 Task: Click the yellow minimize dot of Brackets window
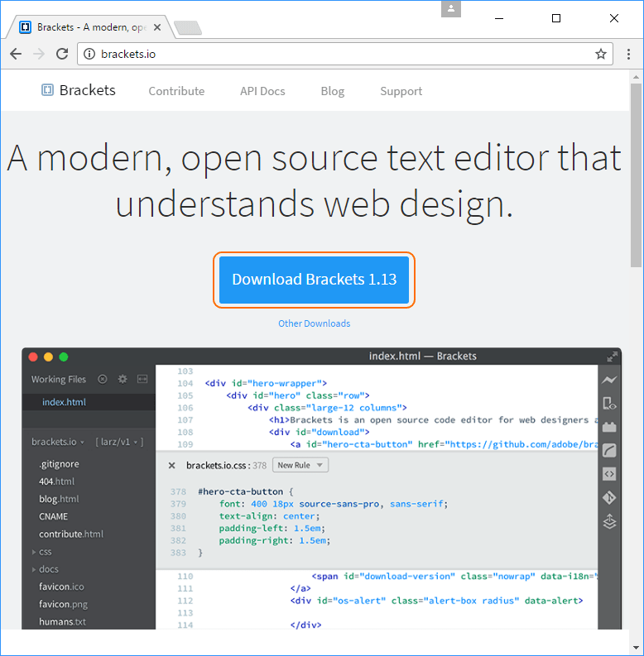pyautogui.click(x=49, y=357)
